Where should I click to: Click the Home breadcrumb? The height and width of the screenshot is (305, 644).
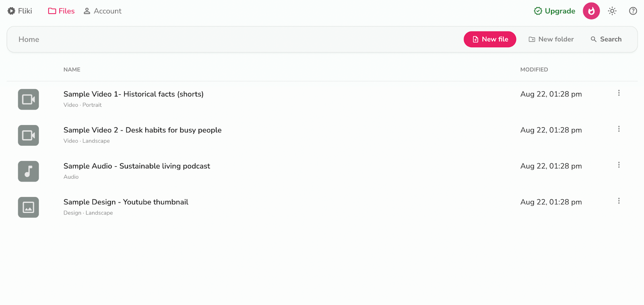(29, 39)
